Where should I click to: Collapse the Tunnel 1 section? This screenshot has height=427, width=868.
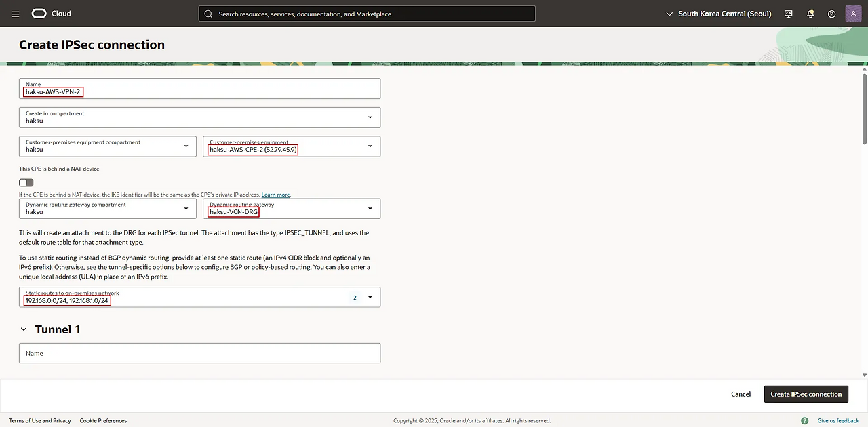(x=24, y=329)
